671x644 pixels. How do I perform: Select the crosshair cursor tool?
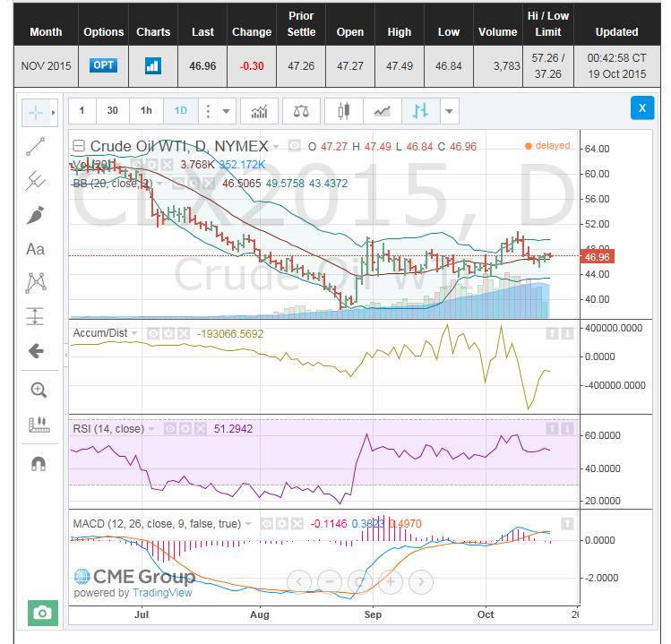36,112
